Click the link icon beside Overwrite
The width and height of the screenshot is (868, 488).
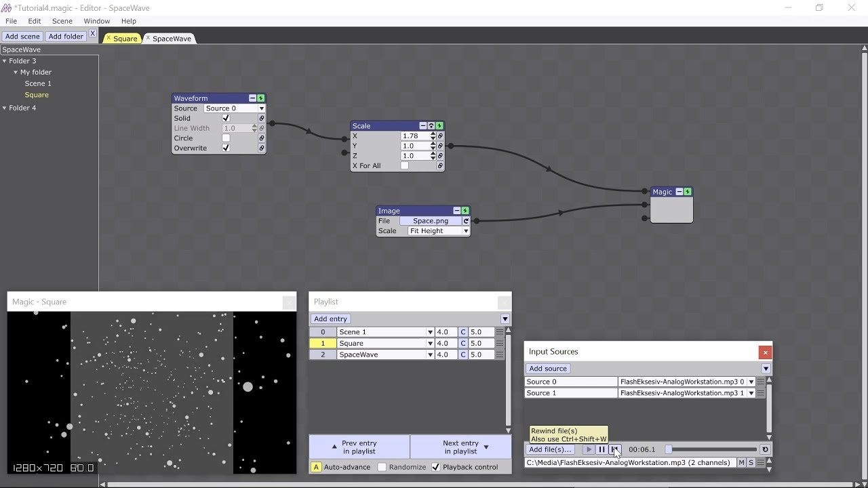261,148
